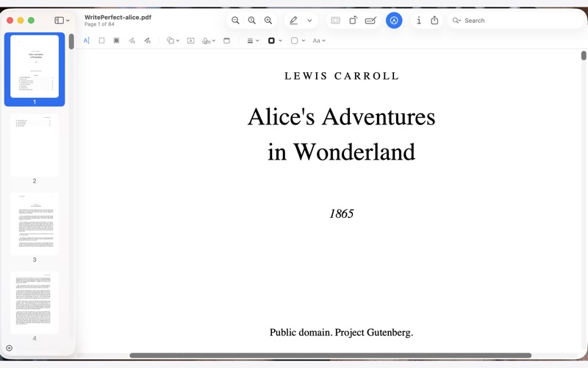Rotate the page with Rotate icon
The height and width of the screenshot is (368, 588).
354,21
